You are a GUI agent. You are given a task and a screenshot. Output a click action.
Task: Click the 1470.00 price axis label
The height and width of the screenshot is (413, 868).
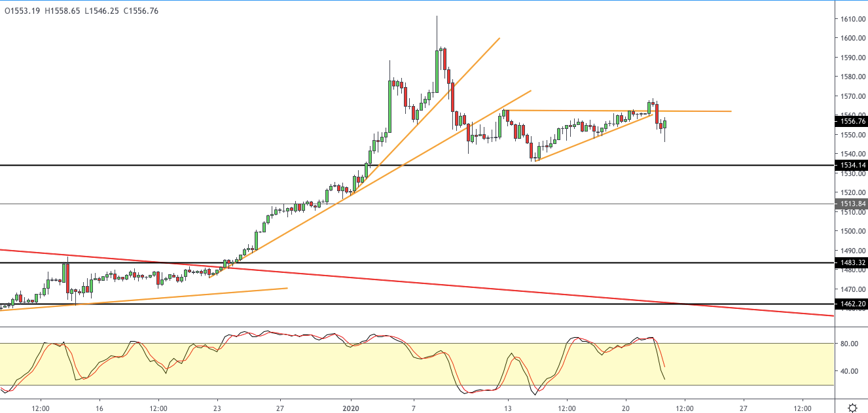[854, 289]
